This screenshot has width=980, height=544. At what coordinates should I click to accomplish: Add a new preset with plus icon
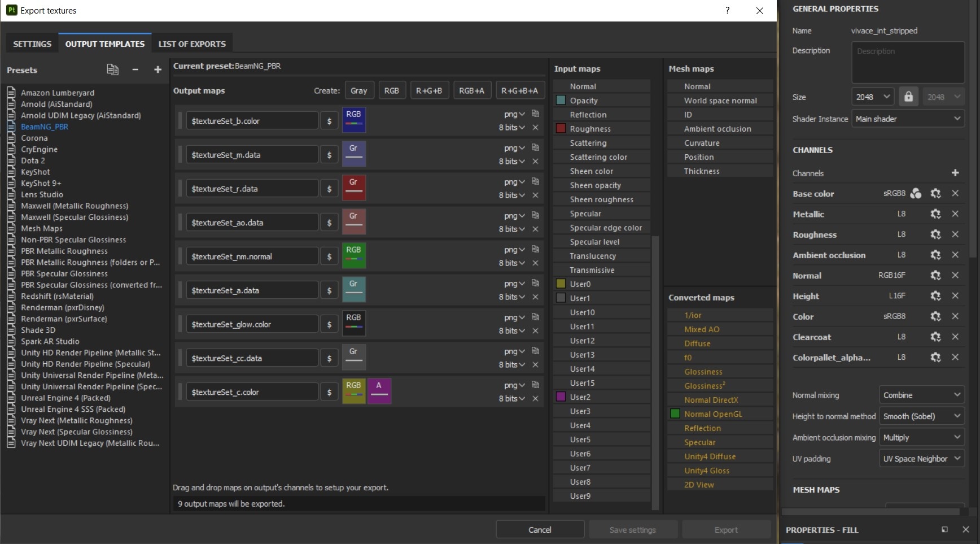[x=158, y=69]
